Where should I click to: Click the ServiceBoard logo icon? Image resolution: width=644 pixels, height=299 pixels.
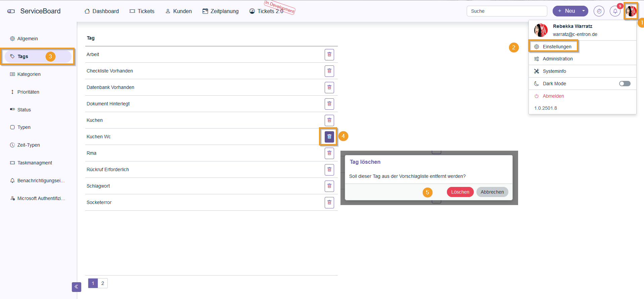point(11,11)
